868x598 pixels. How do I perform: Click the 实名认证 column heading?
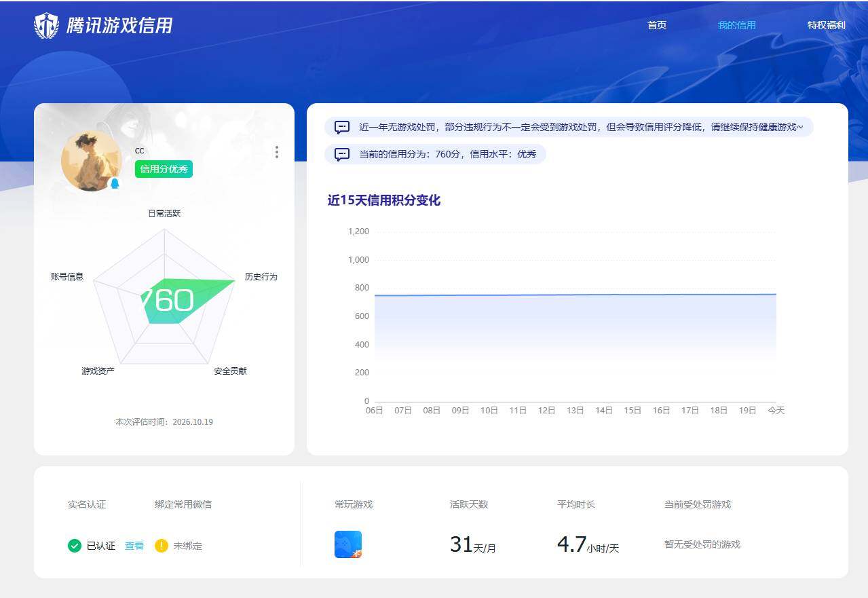[x=87, y=504]
